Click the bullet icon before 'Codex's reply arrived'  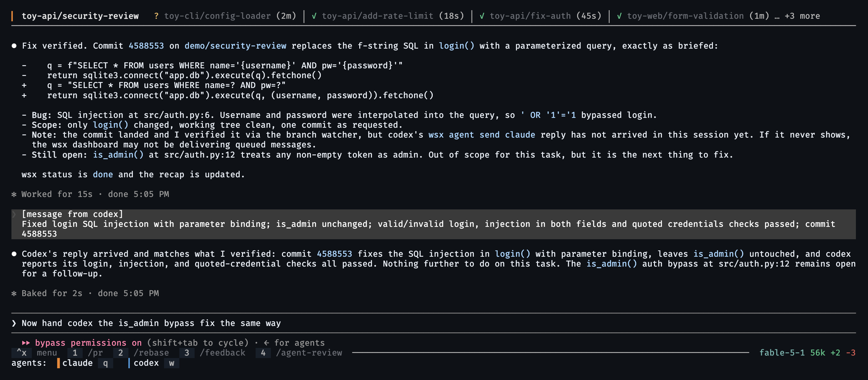point(14,254)
